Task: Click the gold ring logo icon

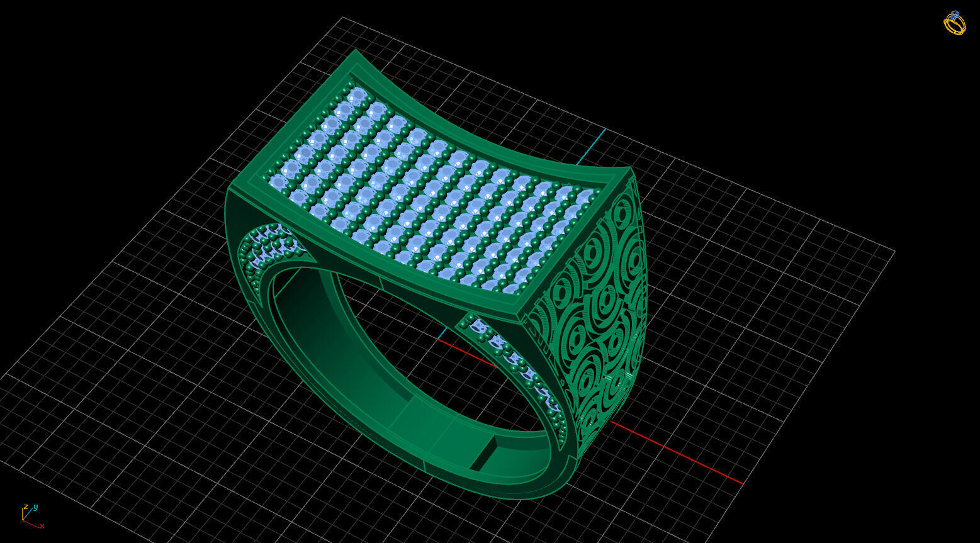Action: click(954, 23)
